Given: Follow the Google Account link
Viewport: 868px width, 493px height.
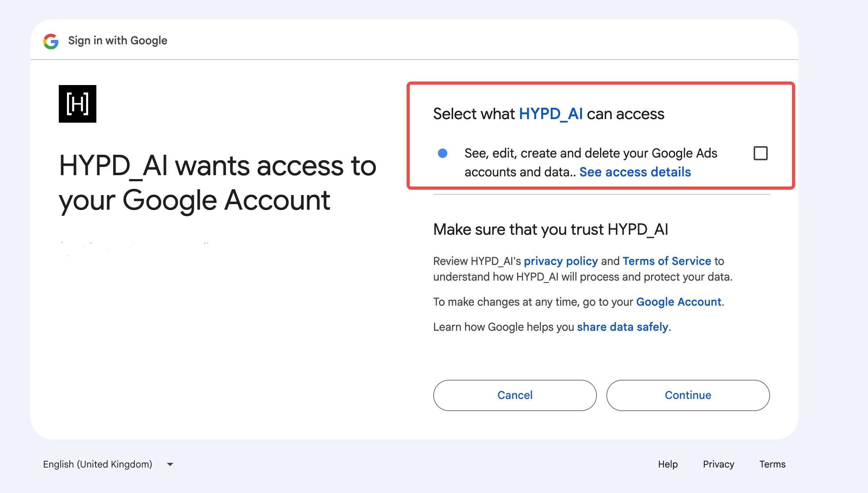Looking at the screenshot, I should (679, 302).
